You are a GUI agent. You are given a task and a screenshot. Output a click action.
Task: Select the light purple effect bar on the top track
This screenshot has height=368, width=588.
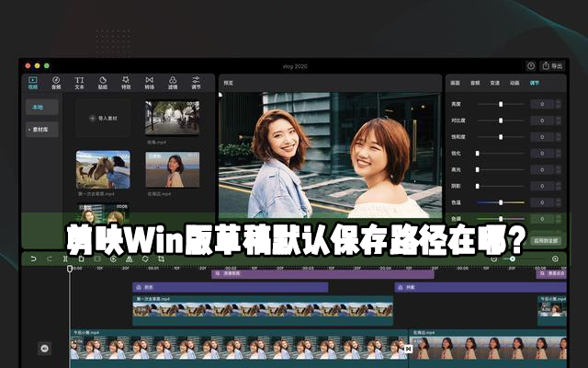(x=322, y=274)
